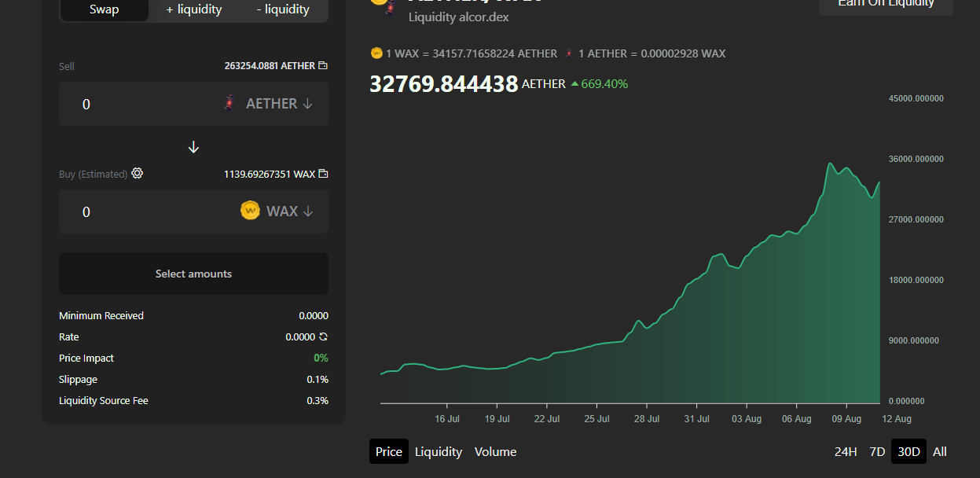The height and width of the screenshot is (478, 980).
Task: Set chart range to All
Action: [940, 451]
